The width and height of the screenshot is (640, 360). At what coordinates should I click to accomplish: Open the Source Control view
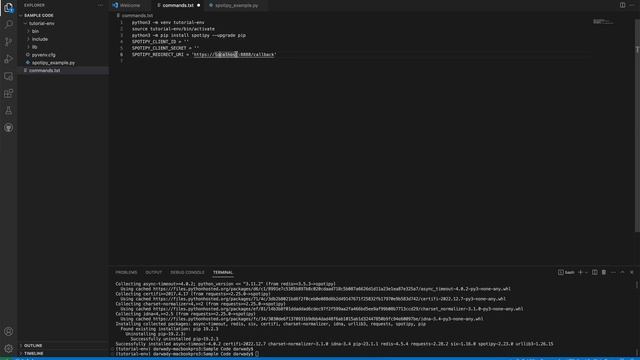coord(8,42)
